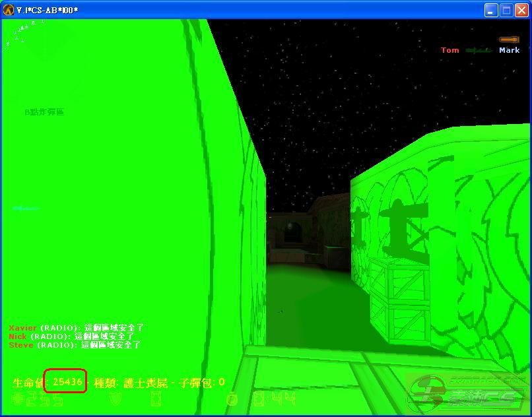The width and height of the screenshot is (532, 417).
Task: Click Nick's radio message in chat
Action: pyautogui.click(x=71, y=336)
